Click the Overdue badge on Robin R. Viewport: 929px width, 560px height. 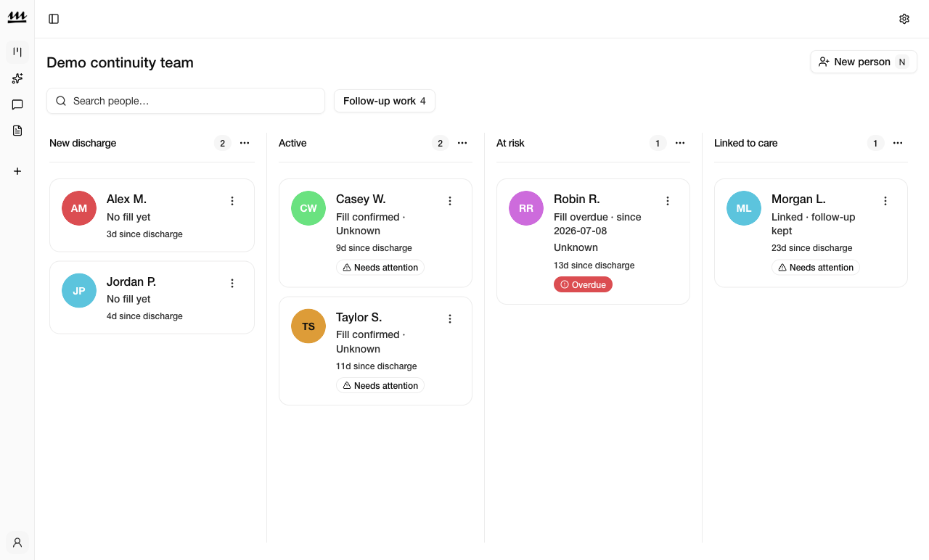[x=583, y=284]
